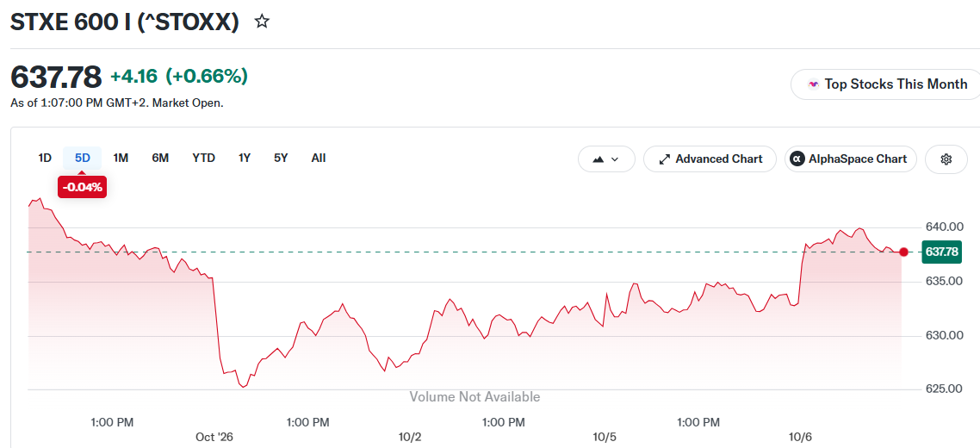
Task: Click the (+0.66%) percent change
Action: point(207,77)
